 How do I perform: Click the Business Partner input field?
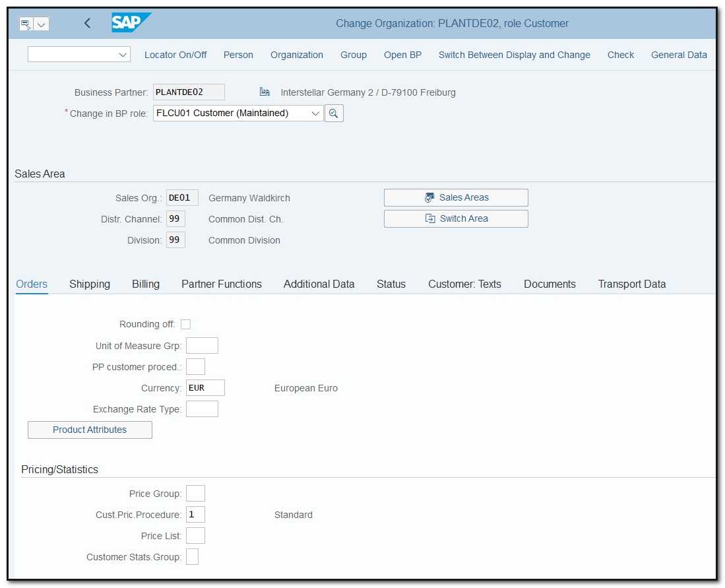click(189, 92)
